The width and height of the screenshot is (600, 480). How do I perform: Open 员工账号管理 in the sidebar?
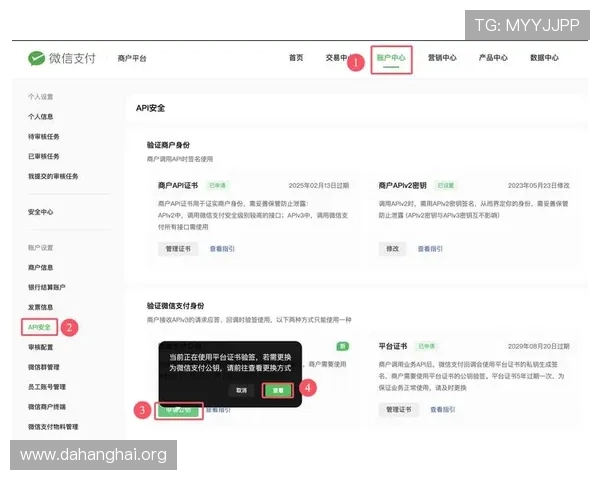pos(47,387)
